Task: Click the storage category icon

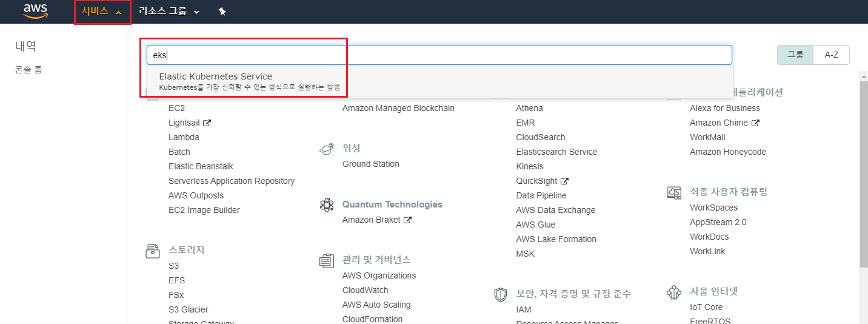Action: pyautogui.click(x=153, y=250)
